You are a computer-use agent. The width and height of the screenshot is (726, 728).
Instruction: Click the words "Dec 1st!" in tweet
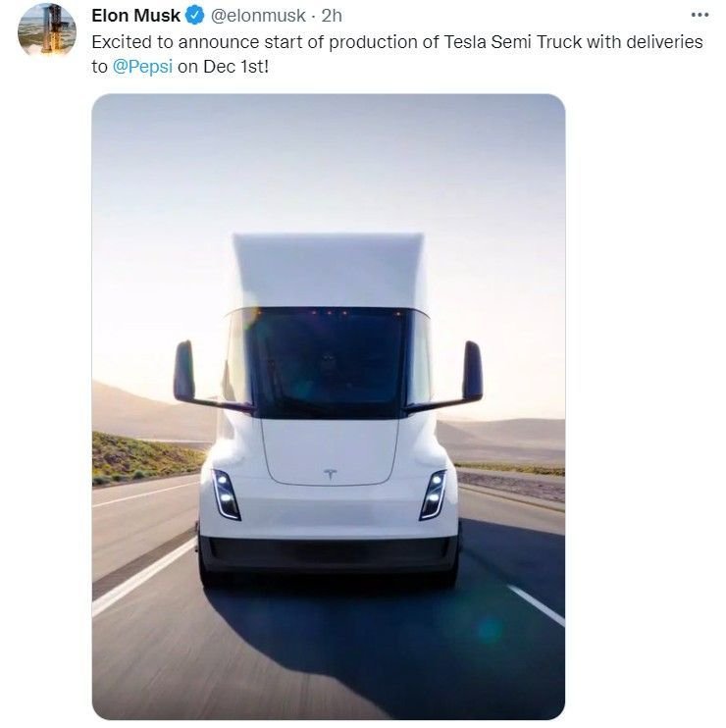pyautogui.click(x=235, y=67)
